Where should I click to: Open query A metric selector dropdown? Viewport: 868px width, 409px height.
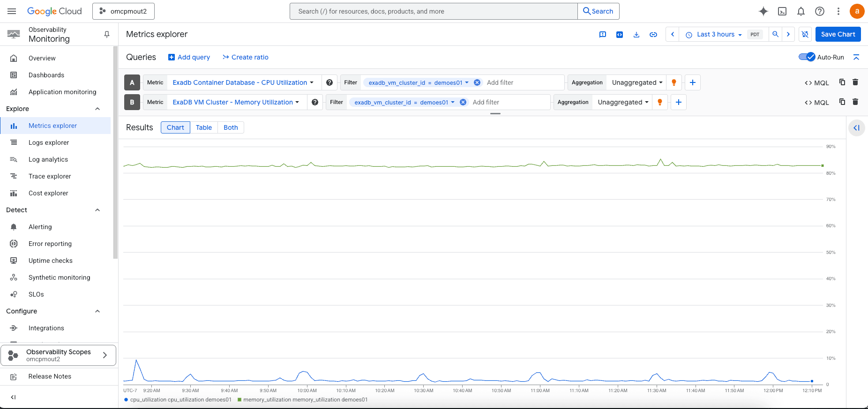pos(243,82)
